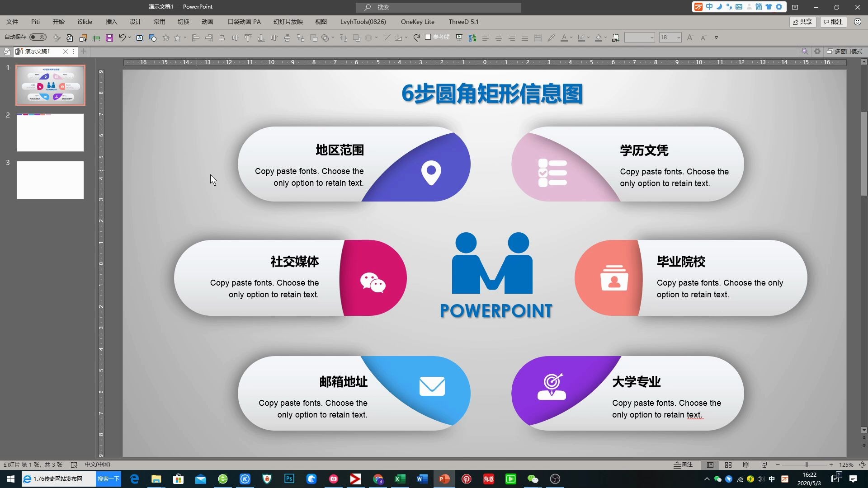
Task: Open Photoshop from the Windows taskbar
Action: pos(289,479)
